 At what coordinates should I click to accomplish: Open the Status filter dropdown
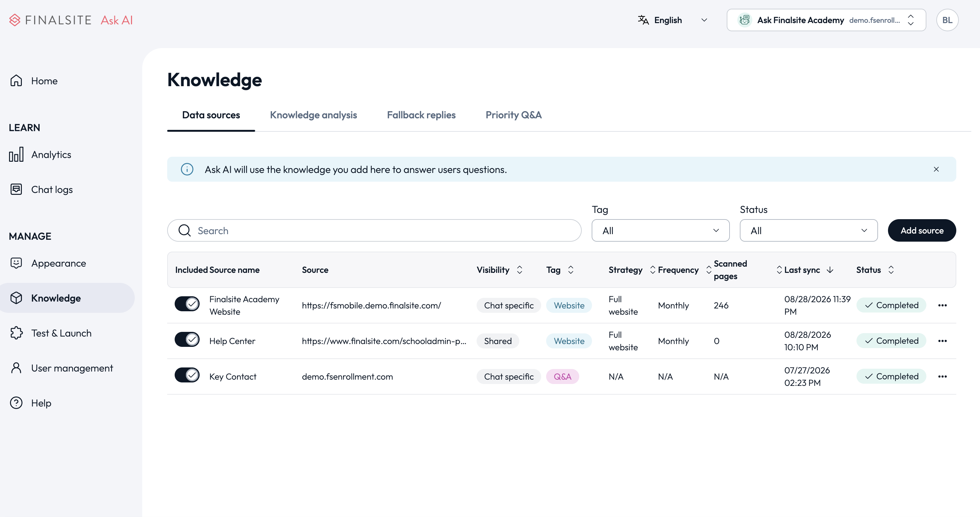tap(809, 230)
